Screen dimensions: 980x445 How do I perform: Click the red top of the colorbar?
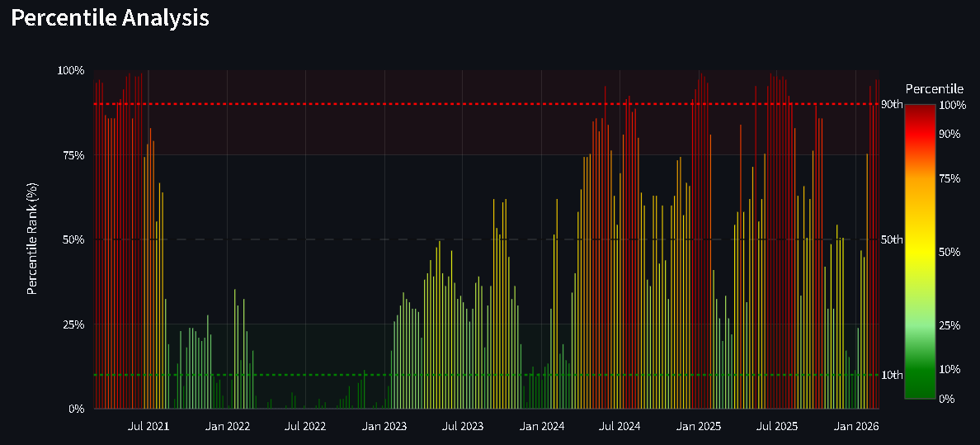tap(920, 112)
